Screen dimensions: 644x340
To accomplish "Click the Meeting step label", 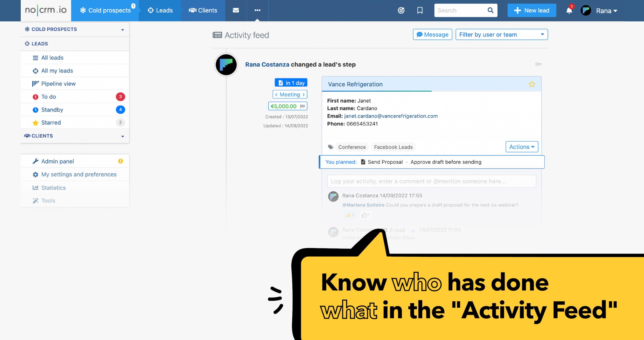I will pyautogui.click(x=290, y=94).
